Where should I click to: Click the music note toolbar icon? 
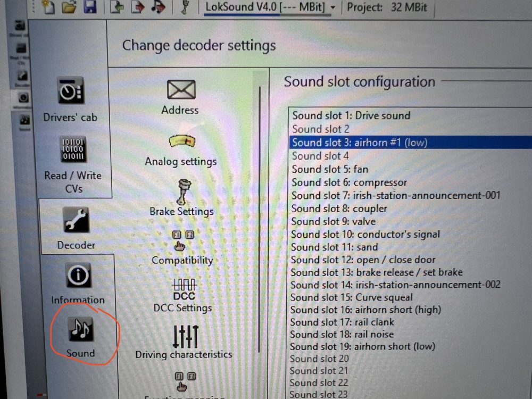coord(157,6)
